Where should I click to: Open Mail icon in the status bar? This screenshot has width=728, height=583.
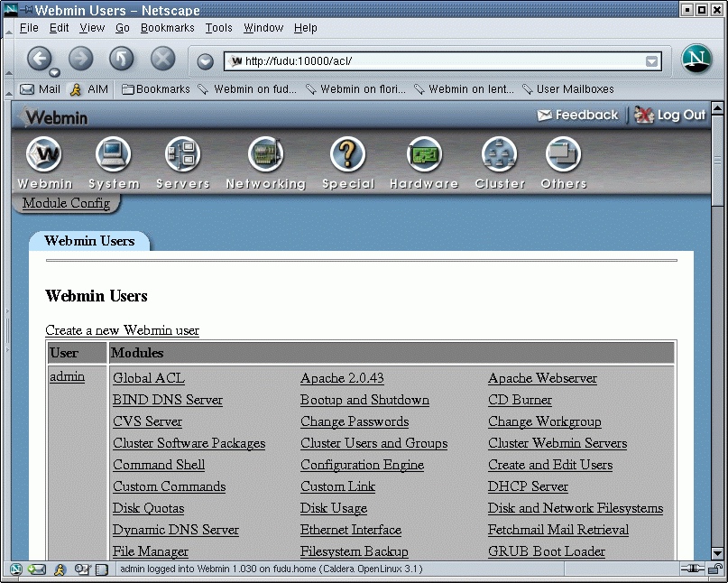(37, 569)
